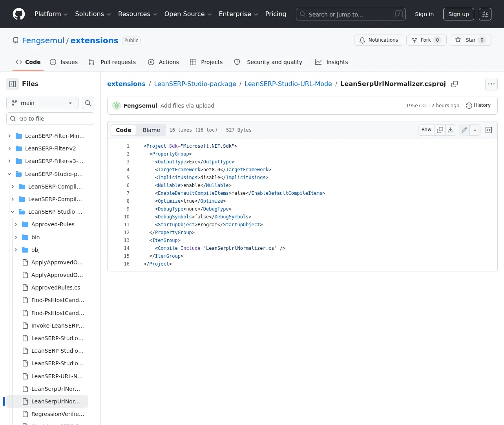Open the Raw file view
The width and height of the screenshot is (504, 425).
(x=426, y=130)
